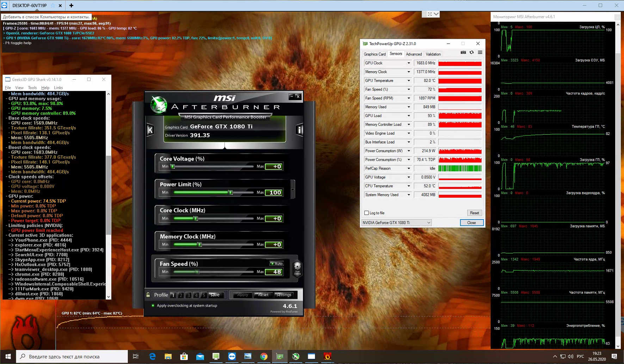Launch Microsoft Edge from the taskbar
This screenshot has width=624, height=364.
pos(152,357)
